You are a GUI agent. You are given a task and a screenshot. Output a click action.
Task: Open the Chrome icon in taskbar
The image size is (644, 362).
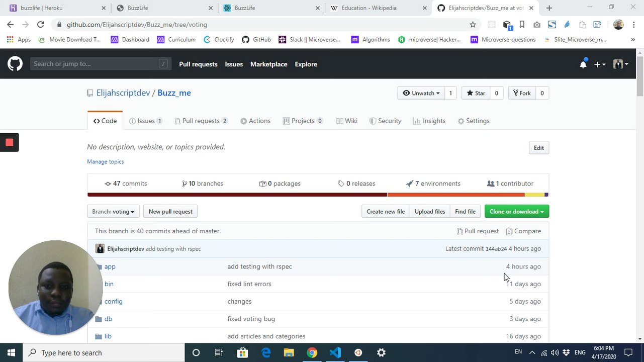pyautogui.click(x=312, y=352)
